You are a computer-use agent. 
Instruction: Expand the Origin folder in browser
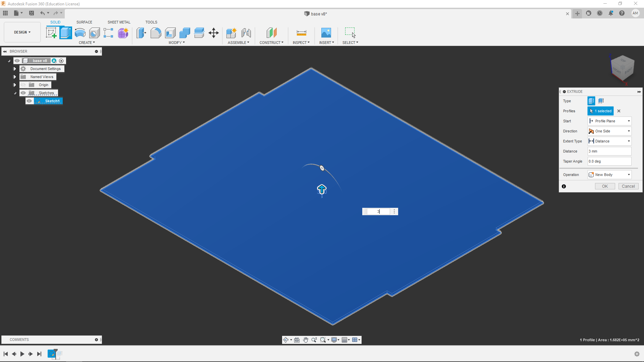pos(15,85)
